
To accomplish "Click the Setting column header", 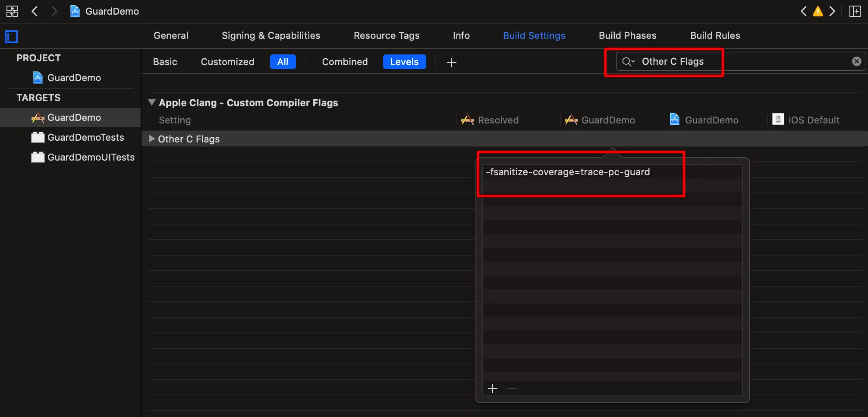I will click(x=175, y=120).
